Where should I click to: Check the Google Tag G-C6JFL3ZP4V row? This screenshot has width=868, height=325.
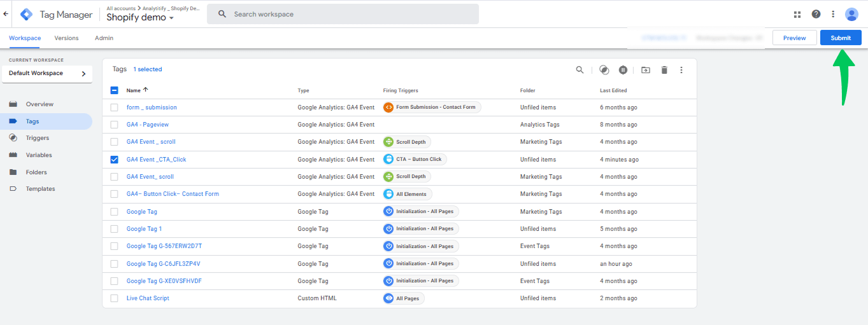point(115,263)
